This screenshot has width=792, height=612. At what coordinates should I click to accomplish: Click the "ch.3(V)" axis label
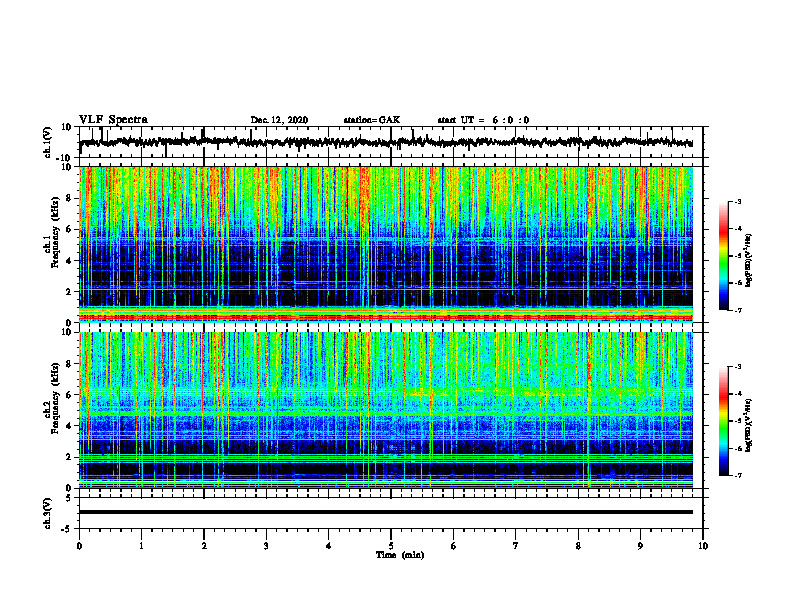point(48,513)
